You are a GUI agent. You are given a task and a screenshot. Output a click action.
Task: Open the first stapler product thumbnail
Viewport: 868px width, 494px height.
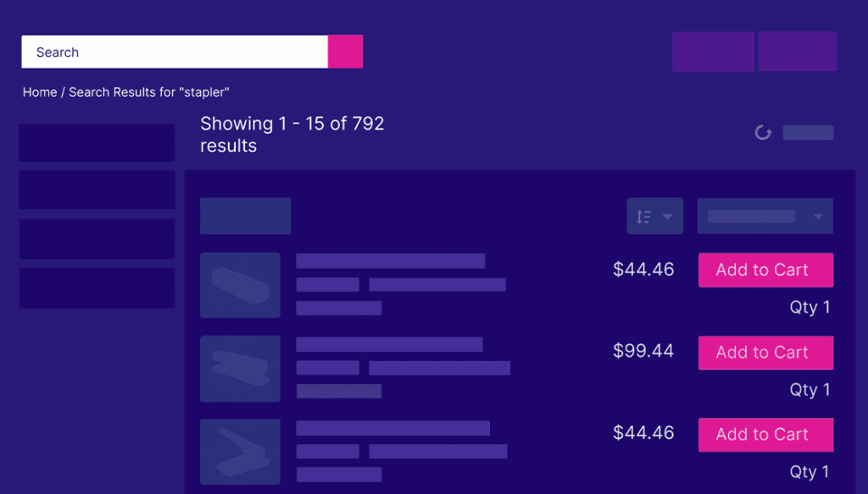point(240,285)
